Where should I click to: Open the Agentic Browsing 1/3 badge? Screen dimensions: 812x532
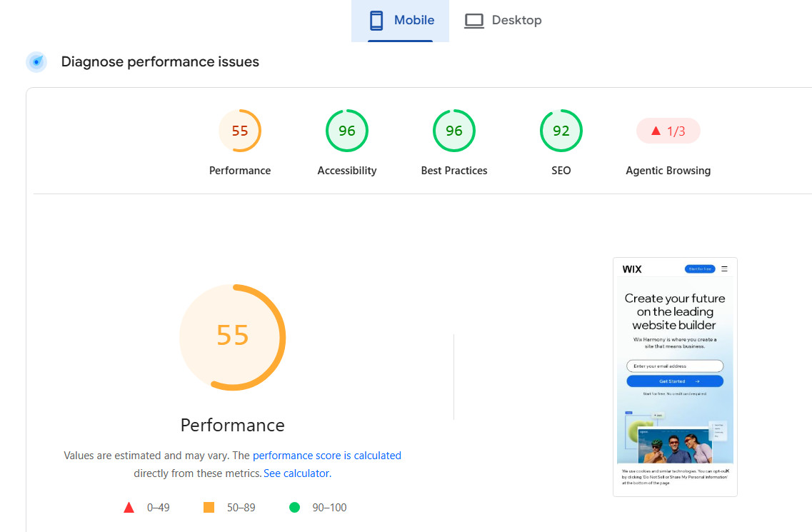(668, 131)
